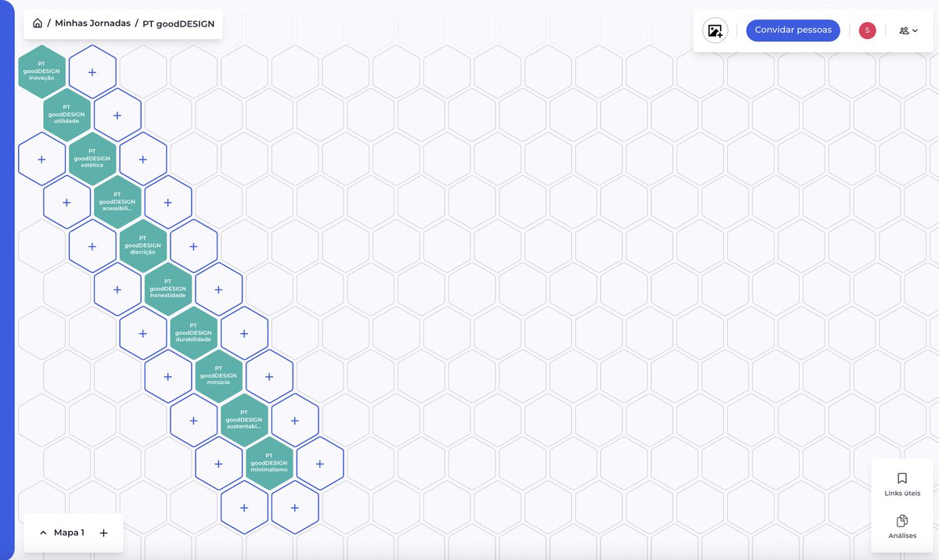Expand map list with Mapa 1 chevron

pyautogui.click(x=43, y=533)
